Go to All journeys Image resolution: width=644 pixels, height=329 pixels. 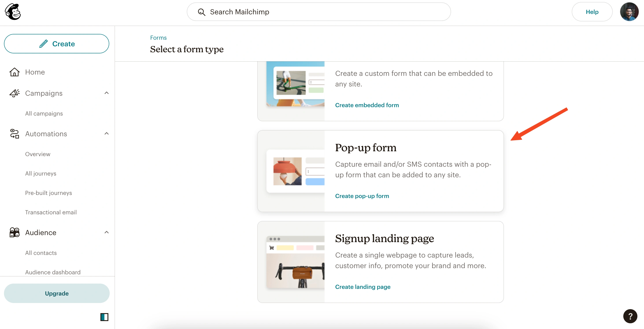click(41, 174)
